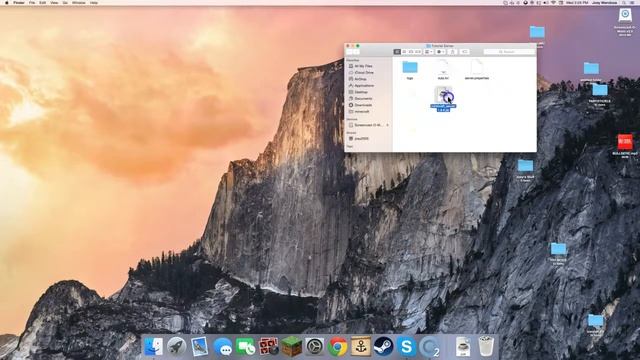
Task: Open the Finder menu
Action: [19, 2]
